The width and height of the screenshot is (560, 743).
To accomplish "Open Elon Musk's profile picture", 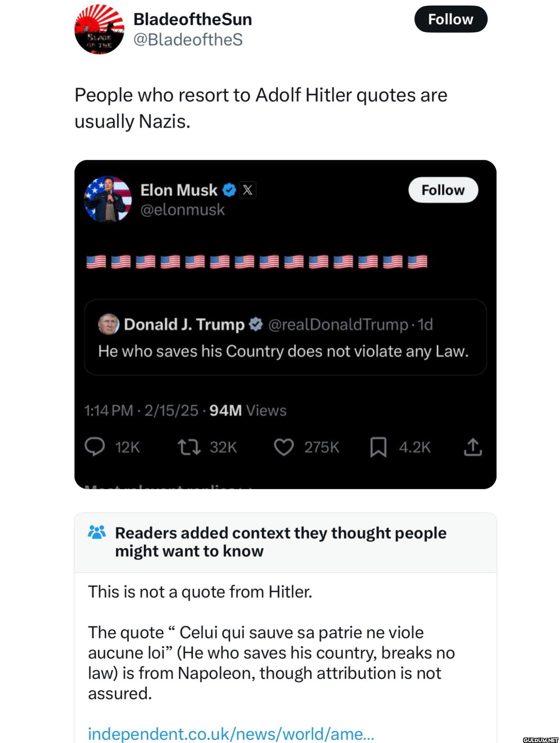I will [x=108, y=199].
